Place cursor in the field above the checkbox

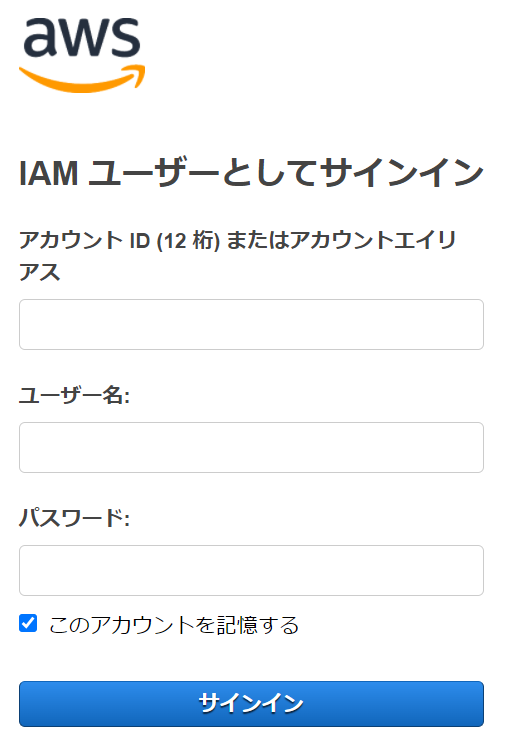click(x=251, y=570)
